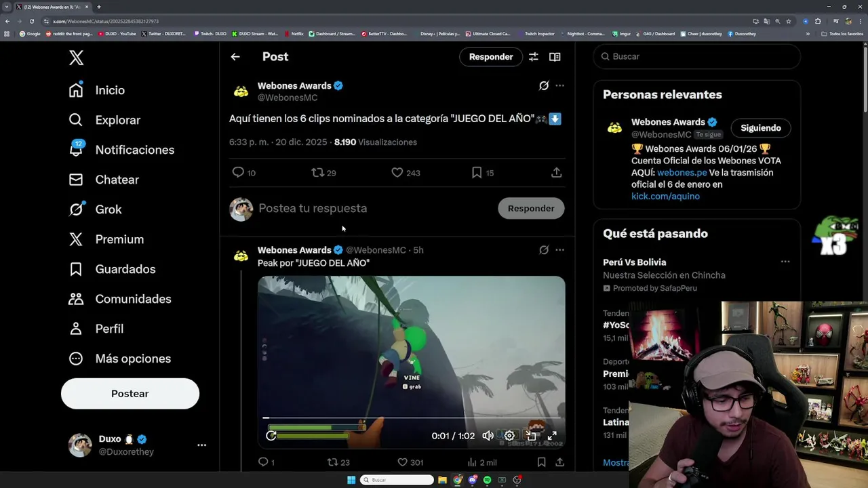This screenshot has width=868, height=488.
Task: Show more hidden bookmarks chevron
Action: 808,33
